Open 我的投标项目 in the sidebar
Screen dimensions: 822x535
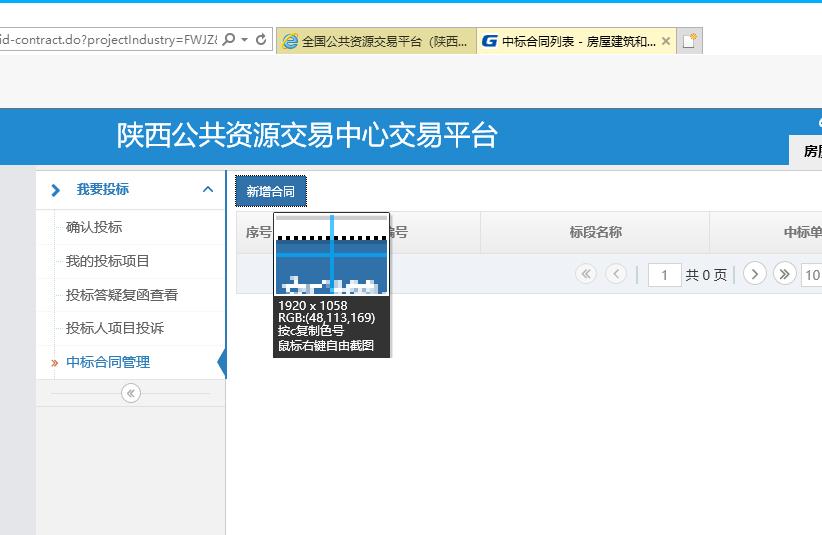pyautogui.click(x=108, y=261)
